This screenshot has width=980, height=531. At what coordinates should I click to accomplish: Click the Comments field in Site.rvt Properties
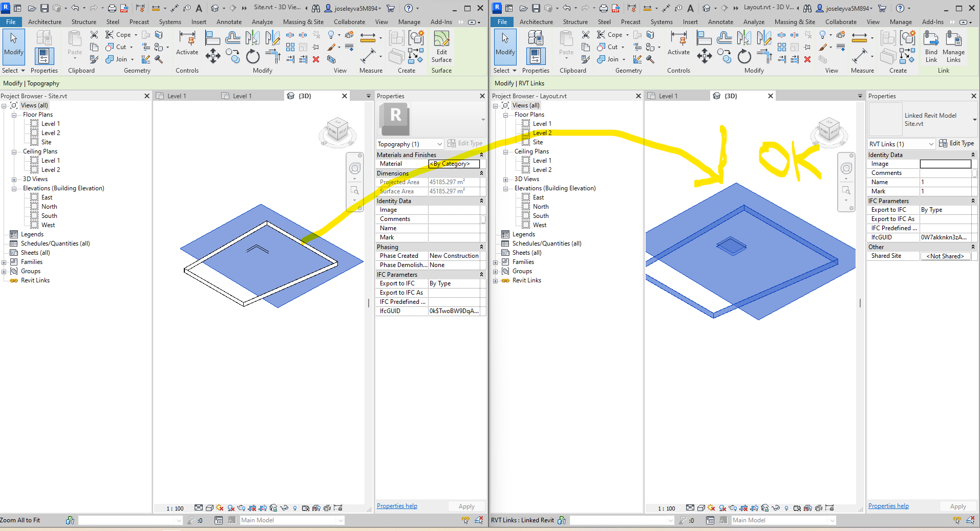pyautogui.click(x=454, y=219)
